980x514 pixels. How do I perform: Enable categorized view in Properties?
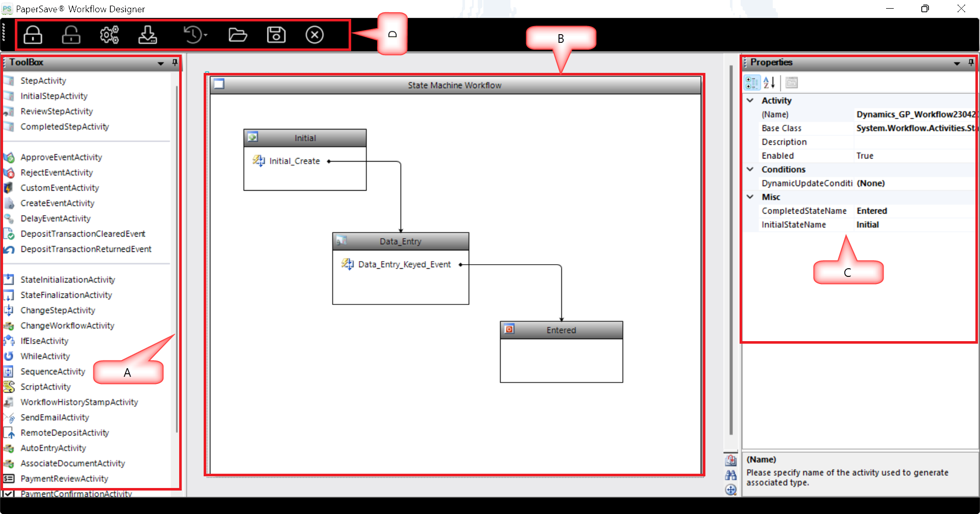click(x=752, y=83)
